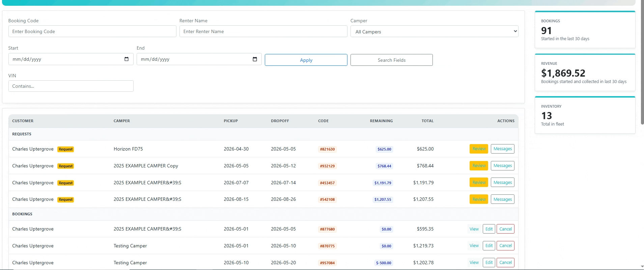Click the Apply filter button

pos(306,60)
